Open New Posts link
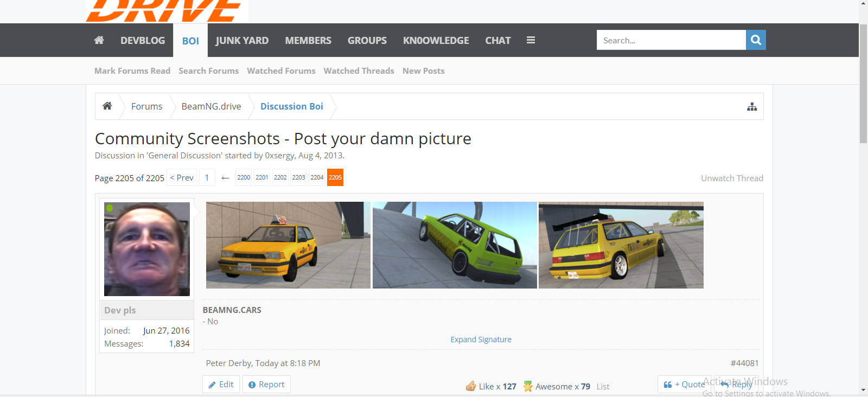The image size is (868, 397). click(424, 71)
